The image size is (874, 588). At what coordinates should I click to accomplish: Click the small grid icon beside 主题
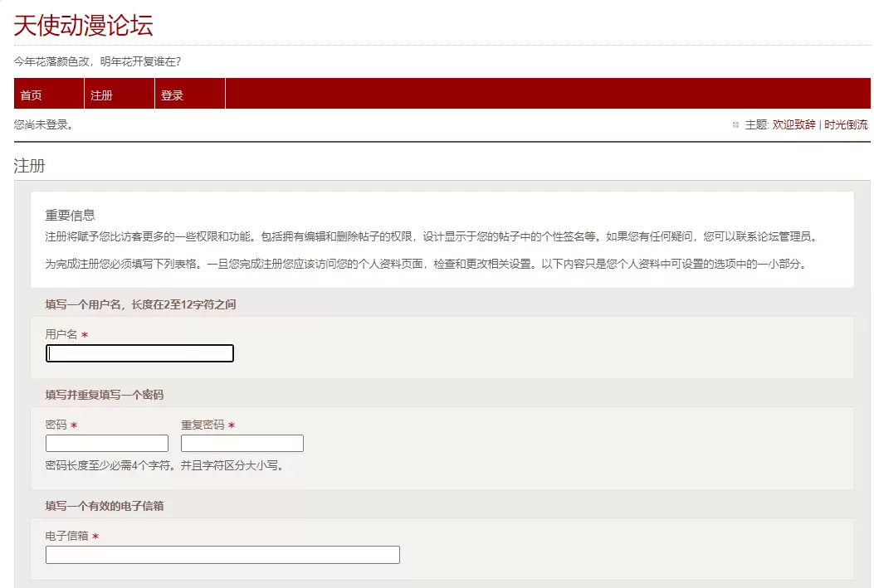(735, 125)
